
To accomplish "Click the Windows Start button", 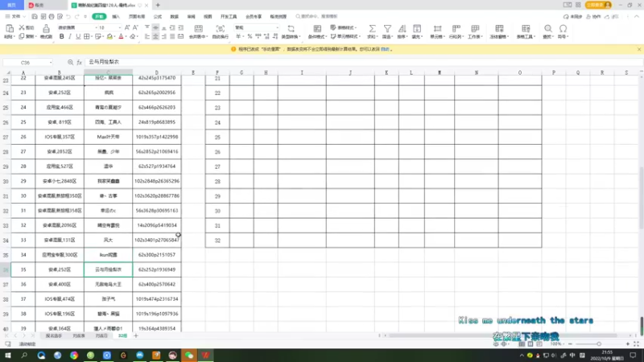I will coord(8,355).
